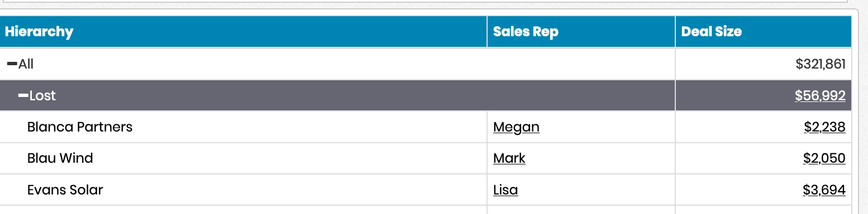Collapse the Lost group row
The width and height of the screenshot is (868, 214).
click(x=23, y=95)
